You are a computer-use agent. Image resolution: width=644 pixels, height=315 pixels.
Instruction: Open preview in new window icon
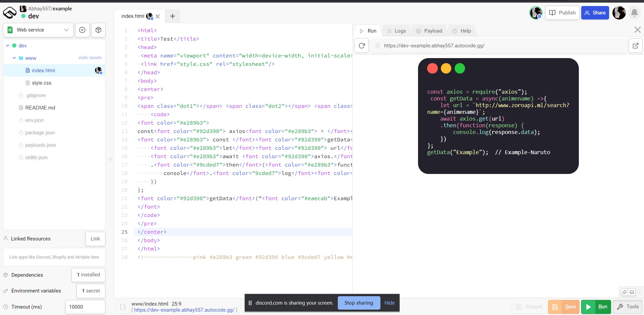click(x=636, y=46)
